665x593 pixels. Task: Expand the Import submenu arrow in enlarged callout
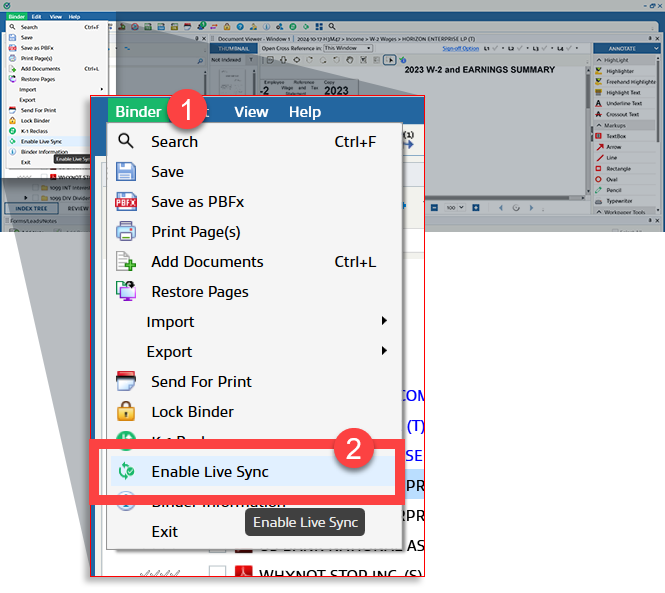[384, 321]
